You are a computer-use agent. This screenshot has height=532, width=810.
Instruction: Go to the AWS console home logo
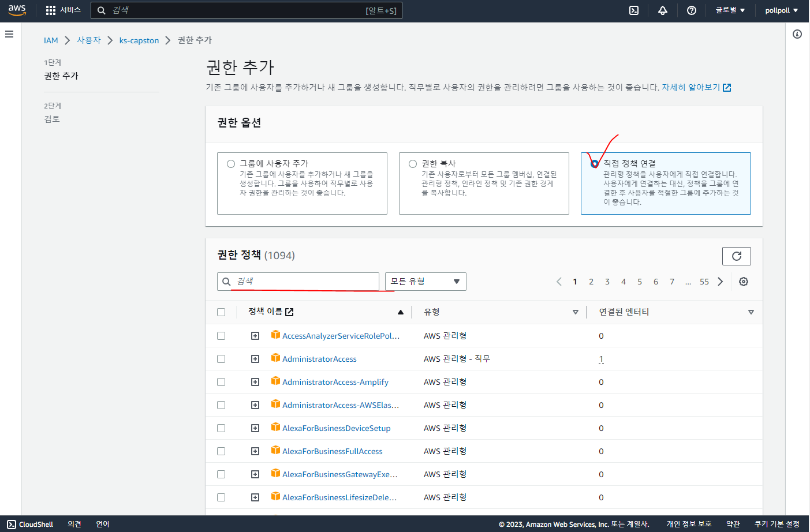click(x=17, y=10)
